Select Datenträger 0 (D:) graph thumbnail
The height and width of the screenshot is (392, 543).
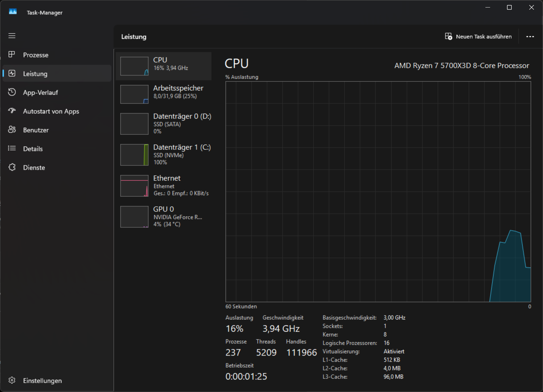[134, 124]
